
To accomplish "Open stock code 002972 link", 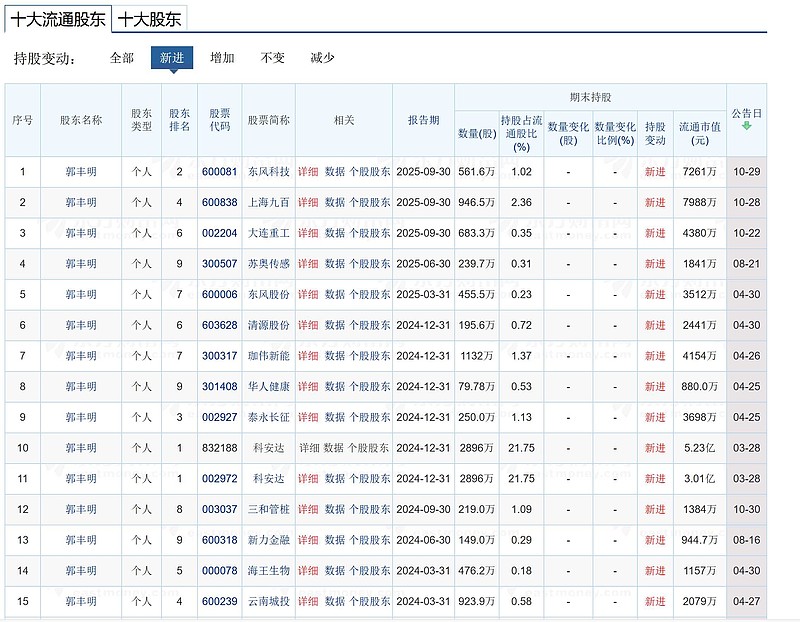I will [x=219, y=479].
